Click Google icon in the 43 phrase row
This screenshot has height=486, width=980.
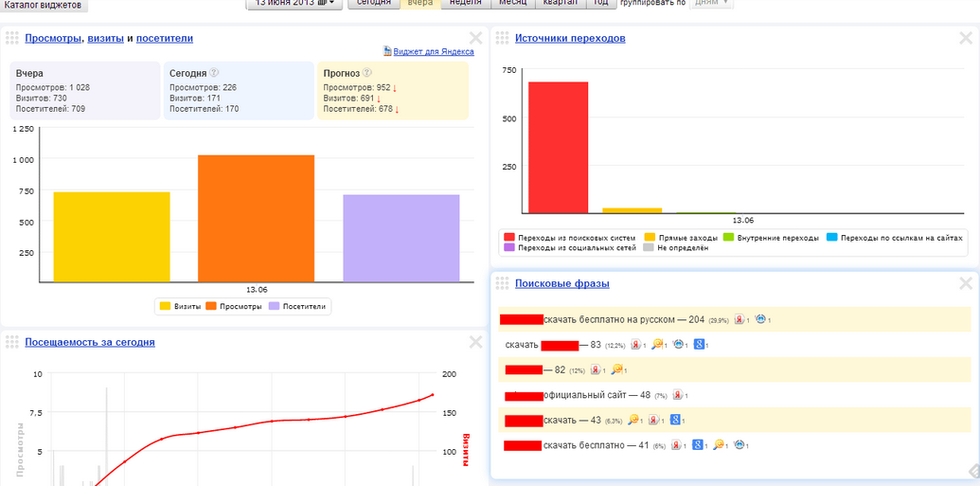tap(675, 421)
